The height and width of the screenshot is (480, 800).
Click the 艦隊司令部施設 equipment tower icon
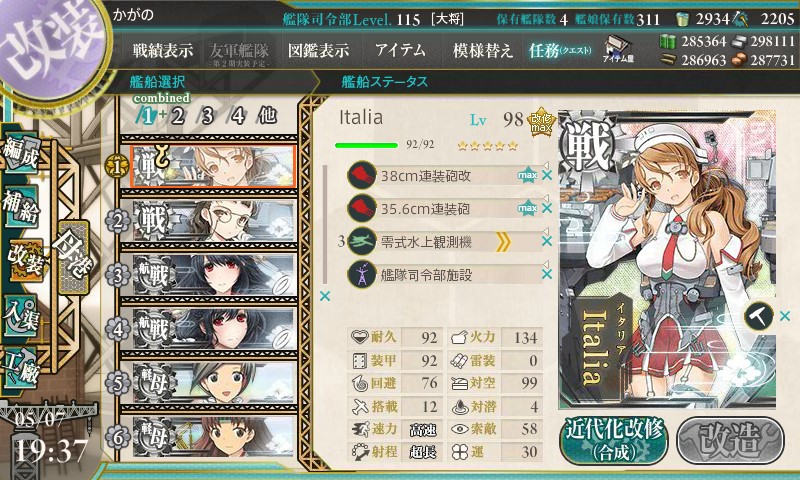pyautogui.click(x=362, y=274)
